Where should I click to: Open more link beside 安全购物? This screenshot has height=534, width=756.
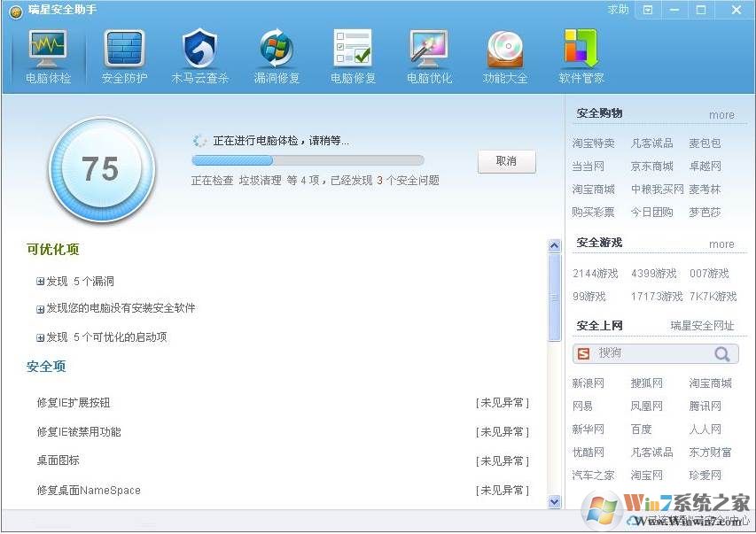[721, 115]
